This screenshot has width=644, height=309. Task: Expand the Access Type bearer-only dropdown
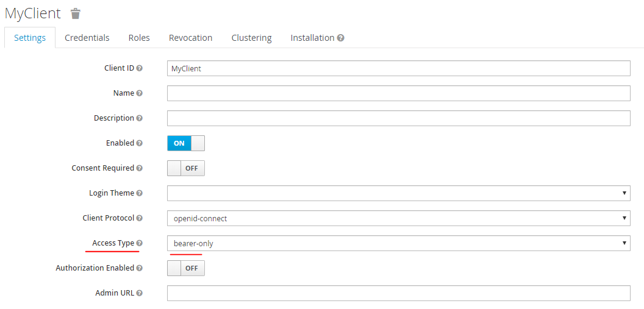click(x=398, y=243)
